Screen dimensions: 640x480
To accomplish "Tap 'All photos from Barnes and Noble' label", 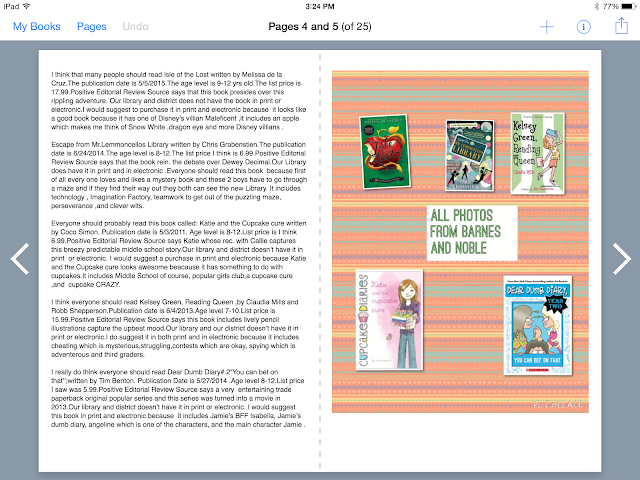I will click(x=472, y=233).
